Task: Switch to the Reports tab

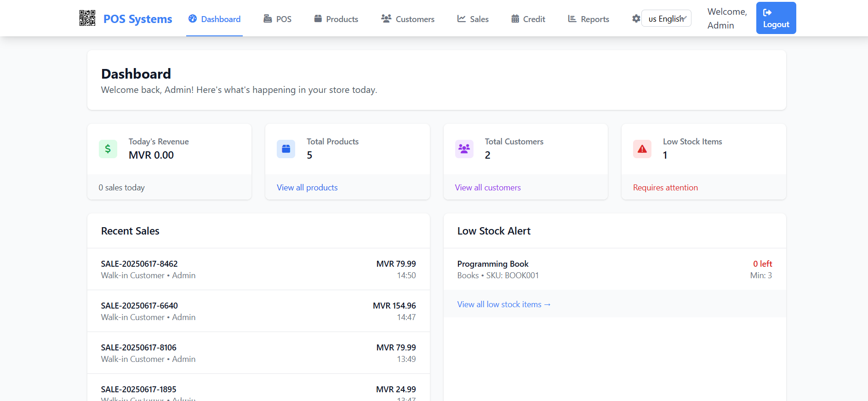Action: coord(588,19)
